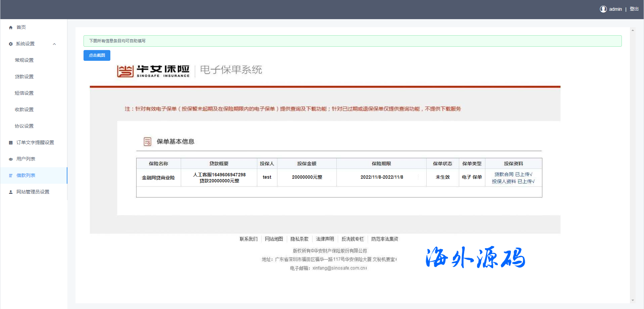Click the system settings gear icon
This screenshot has height=309, width=644.
coord(11,44)
